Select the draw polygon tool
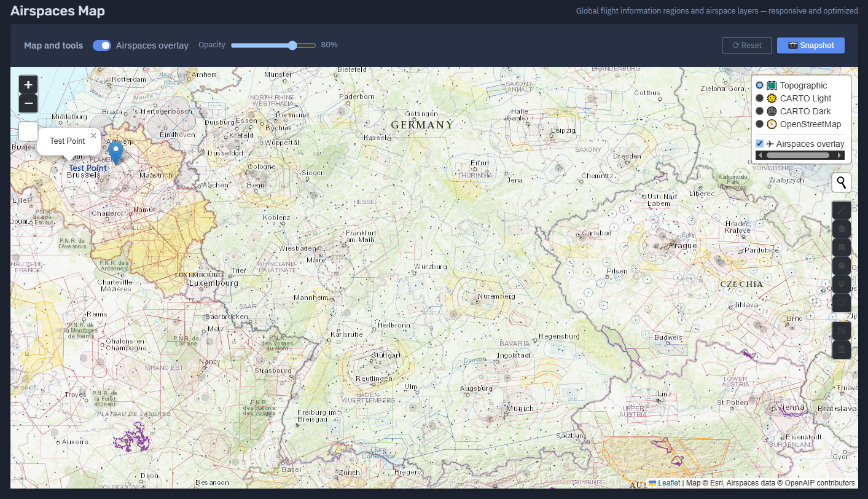The width and height of the screenshot is (868, 499). tap(842, 229)
